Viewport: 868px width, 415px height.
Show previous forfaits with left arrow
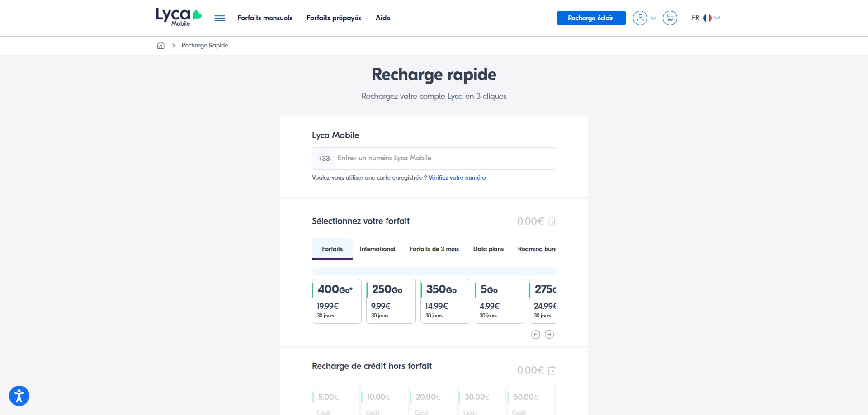[x=536, y=335]
